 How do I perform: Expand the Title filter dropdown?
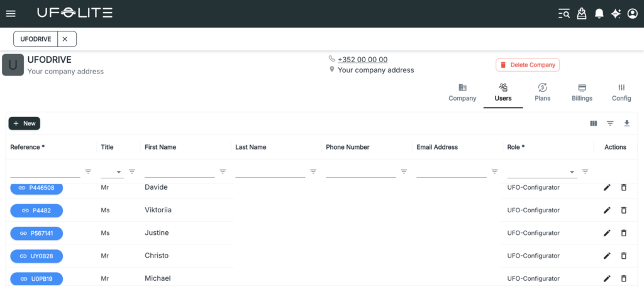120,172
